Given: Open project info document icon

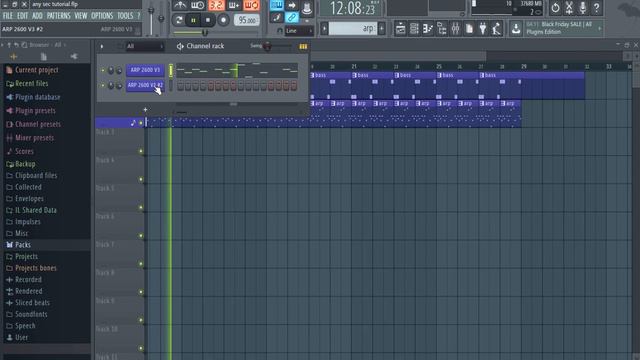Looking at the screenshot, I should (469, 29).
